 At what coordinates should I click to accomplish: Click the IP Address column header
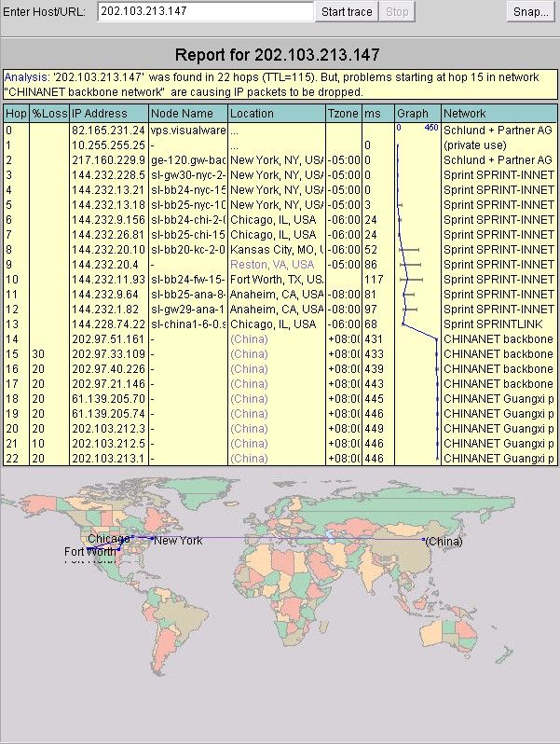point(109,114)
